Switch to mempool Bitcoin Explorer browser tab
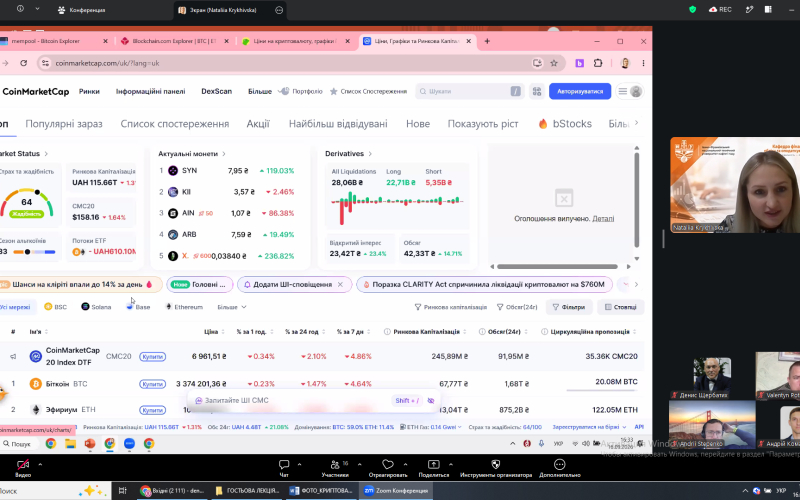The image size is (800, 500). (54, 41)
